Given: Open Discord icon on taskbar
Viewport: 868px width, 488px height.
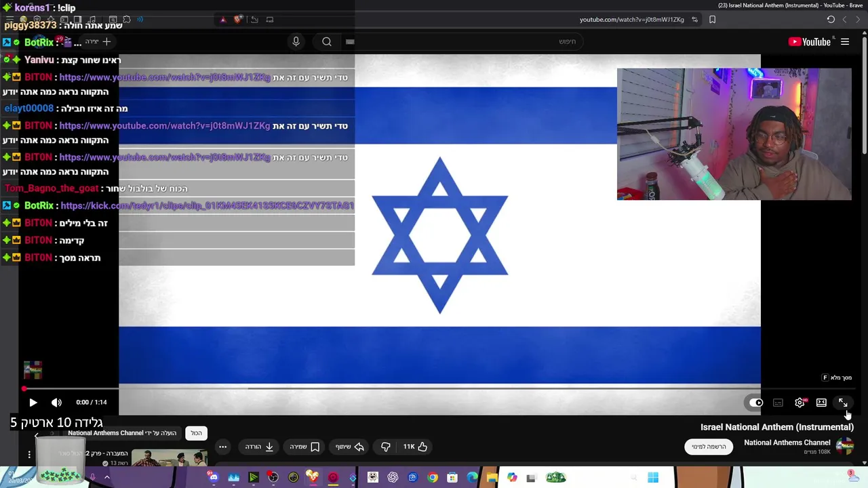Looking at the screenshot, I should click(x=214, y=478).
